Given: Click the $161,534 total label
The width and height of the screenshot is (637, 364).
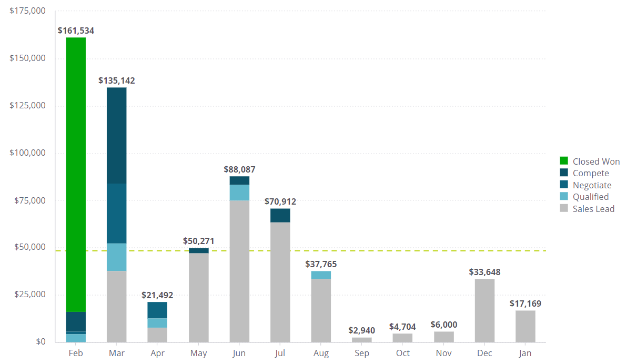Looking at the screenshot, I should [76, 31].
